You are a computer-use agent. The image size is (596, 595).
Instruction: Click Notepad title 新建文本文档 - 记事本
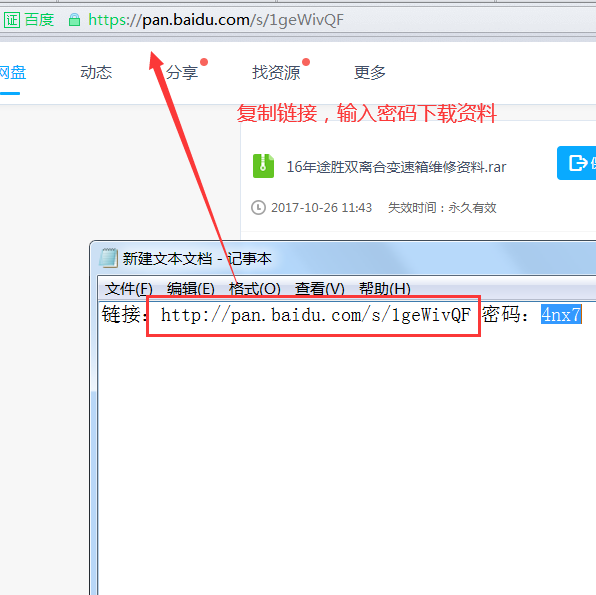click(197, 259)
